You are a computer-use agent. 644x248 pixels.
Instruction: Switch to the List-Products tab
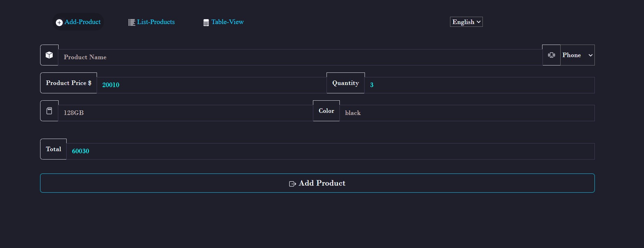coord(156,22)
